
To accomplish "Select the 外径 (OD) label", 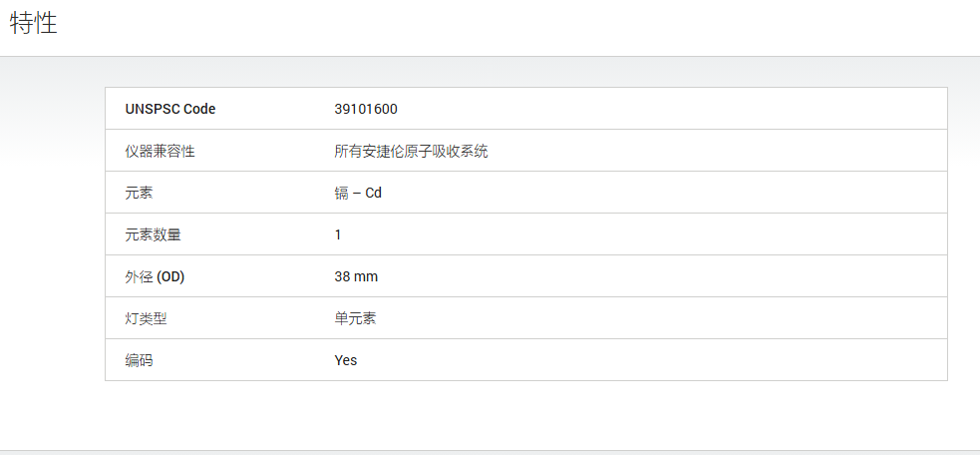I will [x=155, y=276].
